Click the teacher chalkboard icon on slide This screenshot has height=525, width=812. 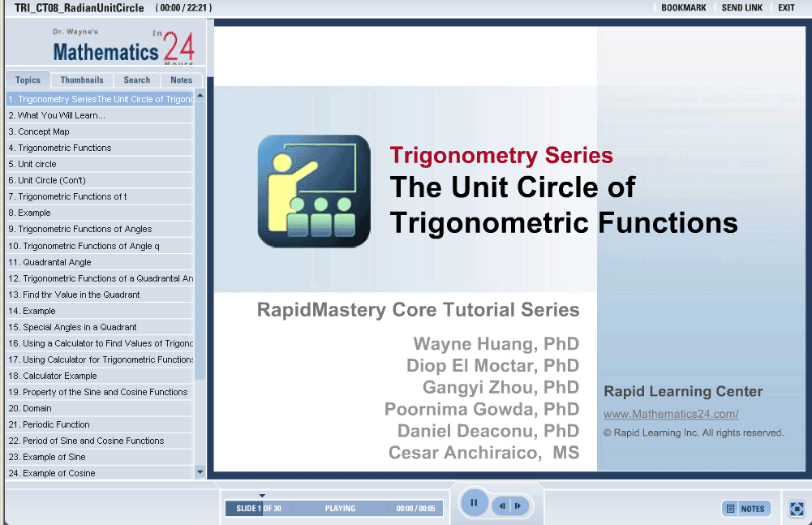tap(314, 191)
